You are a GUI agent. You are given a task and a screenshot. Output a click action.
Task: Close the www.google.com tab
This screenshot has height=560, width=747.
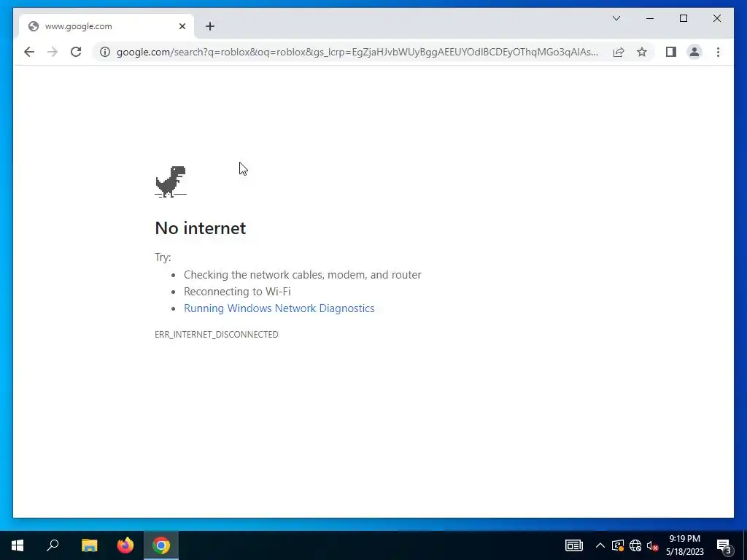point(182,26)
